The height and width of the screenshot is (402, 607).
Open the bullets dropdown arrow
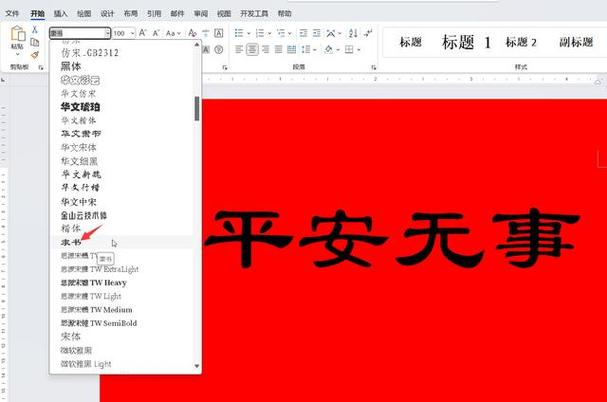[x=249, y=34]
